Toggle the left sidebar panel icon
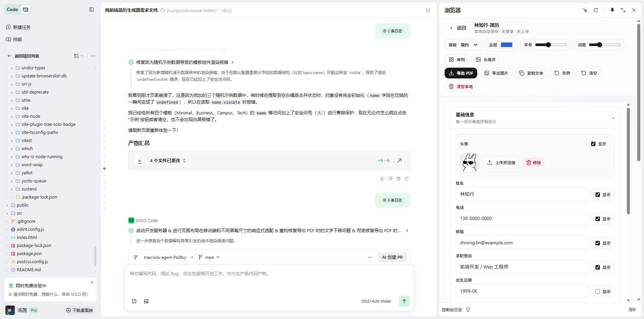The width and height of the screenshot is (644, 319). point(92,9)
